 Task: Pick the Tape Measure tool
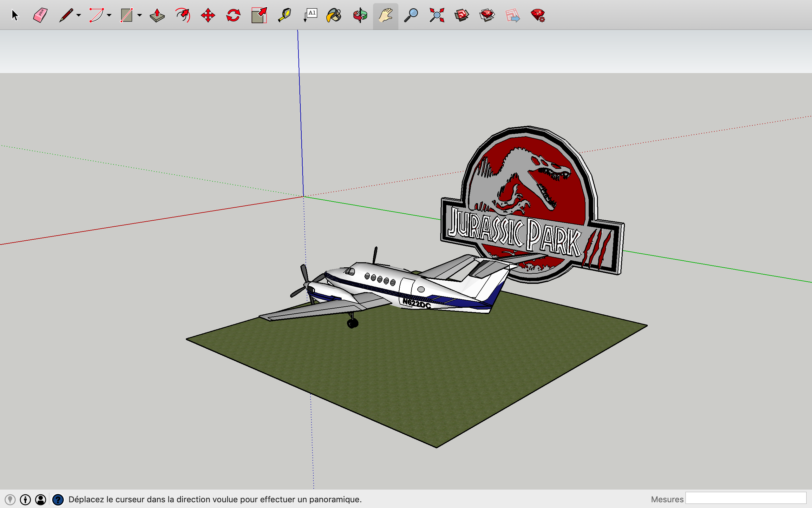coord(285,15)
